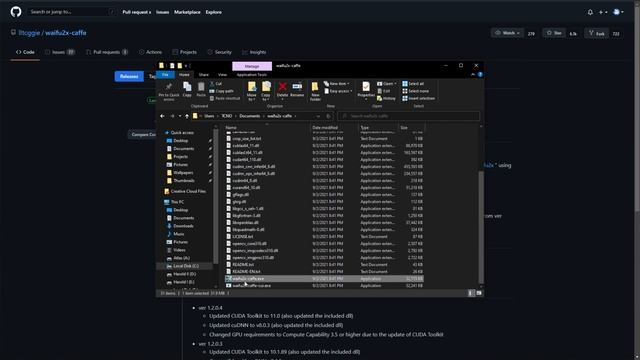Click Select none in the ribbon
Image resolution: width=640 pixels, height=360 pixels.
(416, 91)
